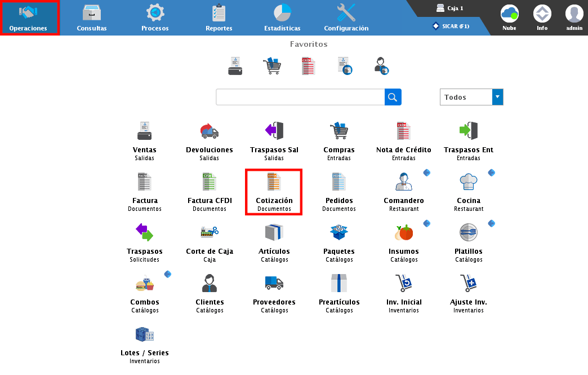Go to the Reportes tab
This screenshot has width=588, height=375.
pos(219,17)
